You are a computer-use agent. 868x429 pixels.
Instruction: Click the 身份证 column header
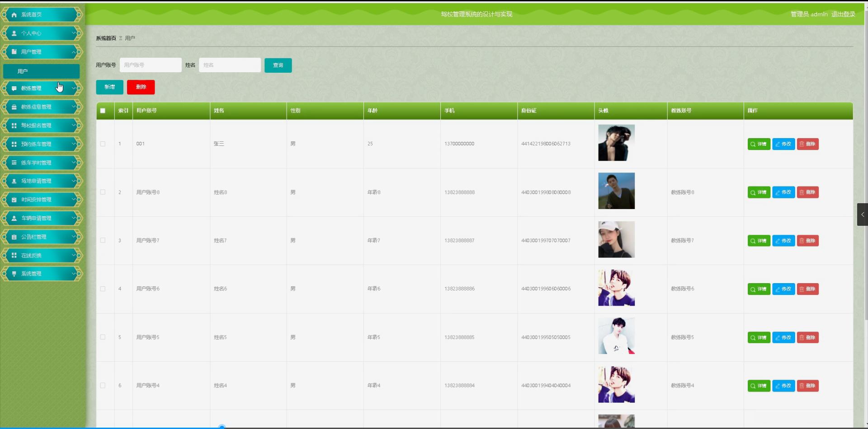pos(528,111)
